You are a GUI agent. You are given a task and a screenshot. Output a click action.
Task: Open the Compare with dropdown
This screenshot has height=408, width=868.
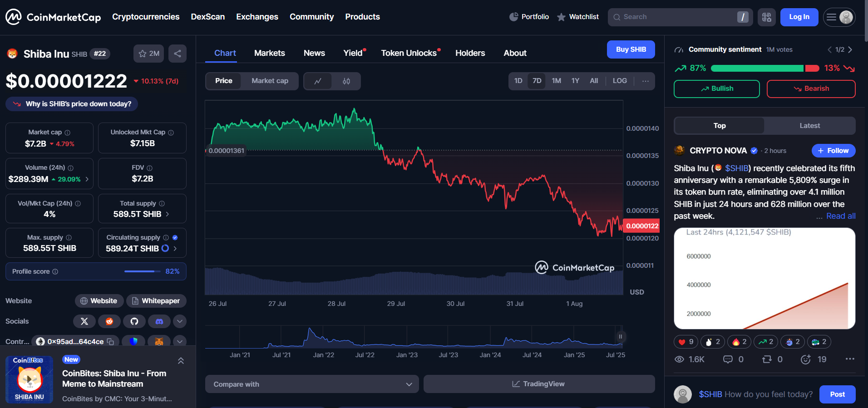tap(312, 384)
